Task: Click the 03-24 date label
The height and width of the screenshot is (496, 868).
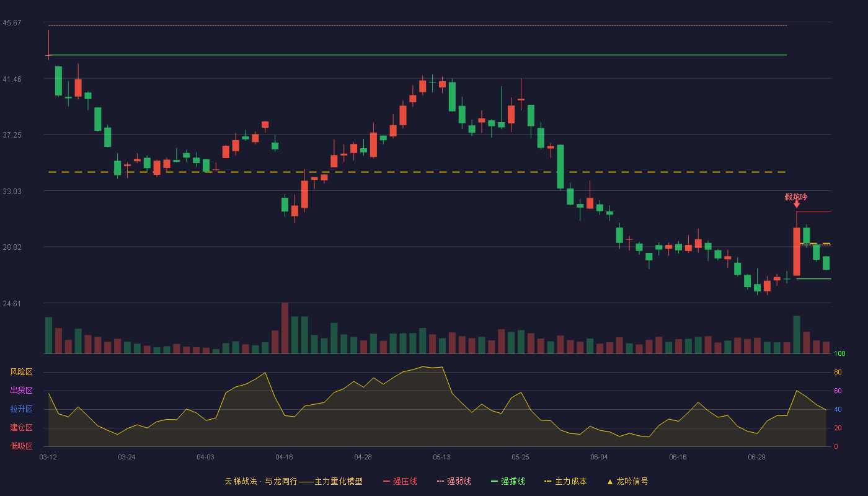Action: point(126,457)
